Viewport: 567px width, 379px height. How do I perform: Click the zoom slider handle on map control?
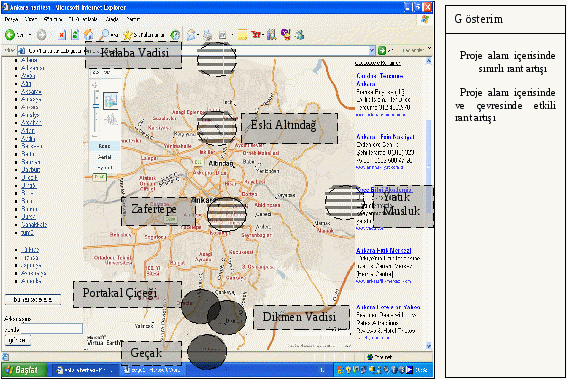point(96,106)
